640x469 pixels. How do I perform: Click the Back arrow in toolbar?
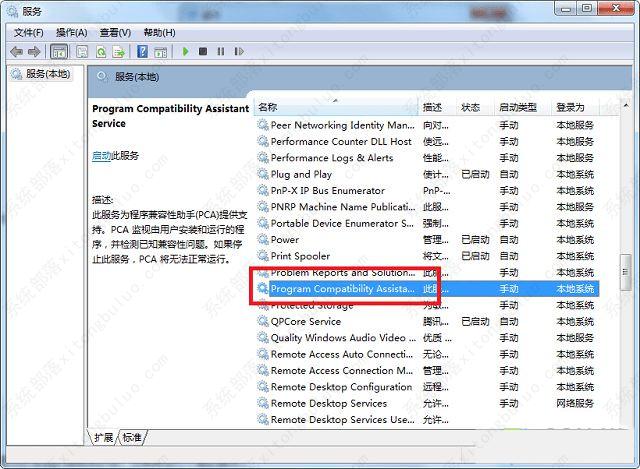pos(16,51)
